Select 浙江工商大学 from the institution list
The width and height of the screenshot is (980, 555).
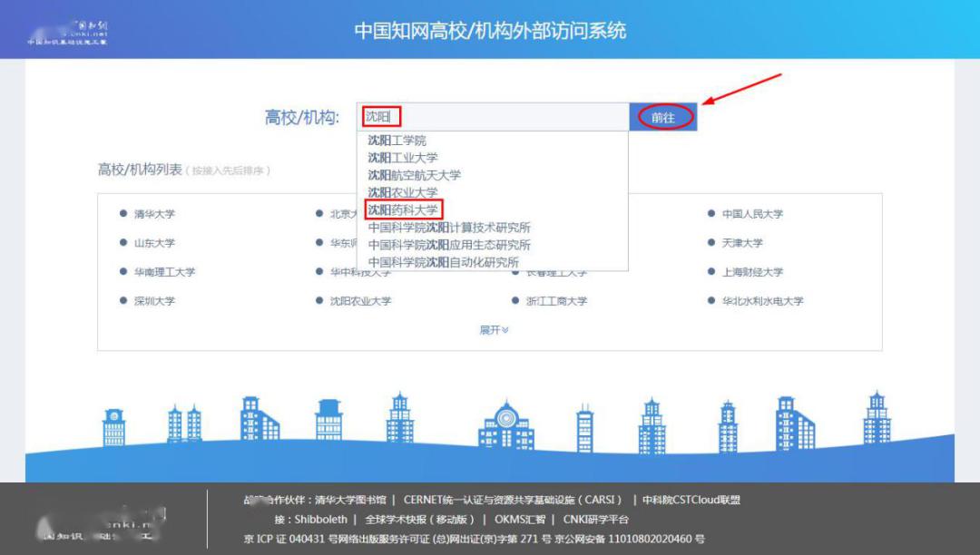point(556,301)
